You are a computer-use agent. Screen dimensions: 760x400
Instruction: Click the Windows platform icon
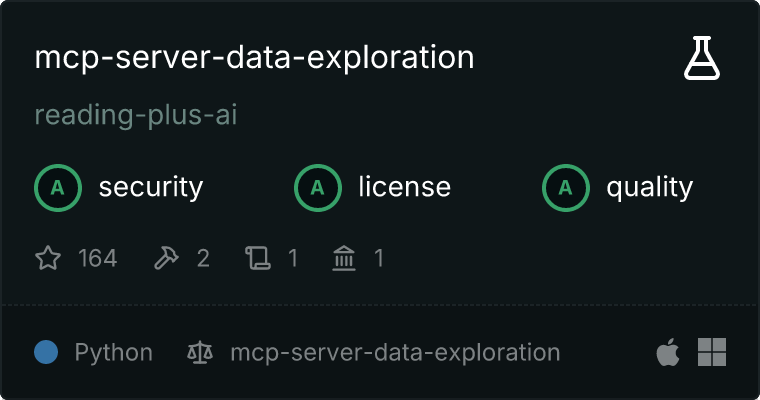click(712, 352)
